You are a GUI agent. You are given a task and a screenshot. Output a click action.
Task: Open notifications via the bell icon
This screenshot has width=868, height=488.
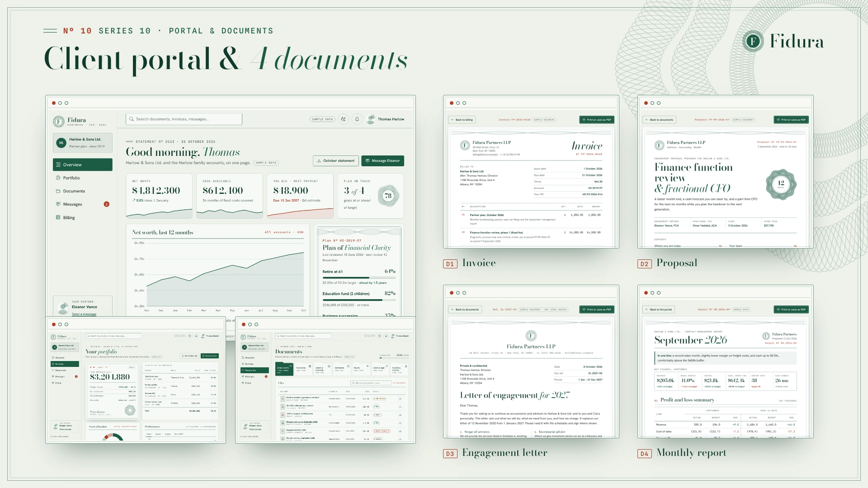coord(357,119)
